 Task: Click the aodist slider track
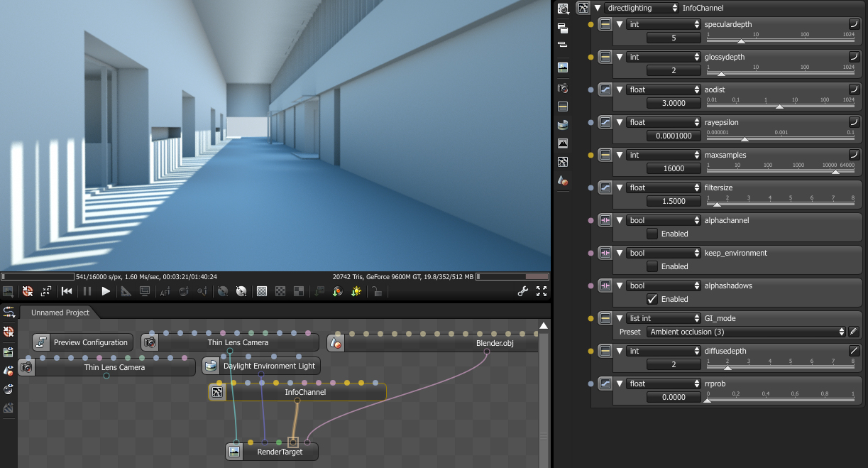click(781, 107)
